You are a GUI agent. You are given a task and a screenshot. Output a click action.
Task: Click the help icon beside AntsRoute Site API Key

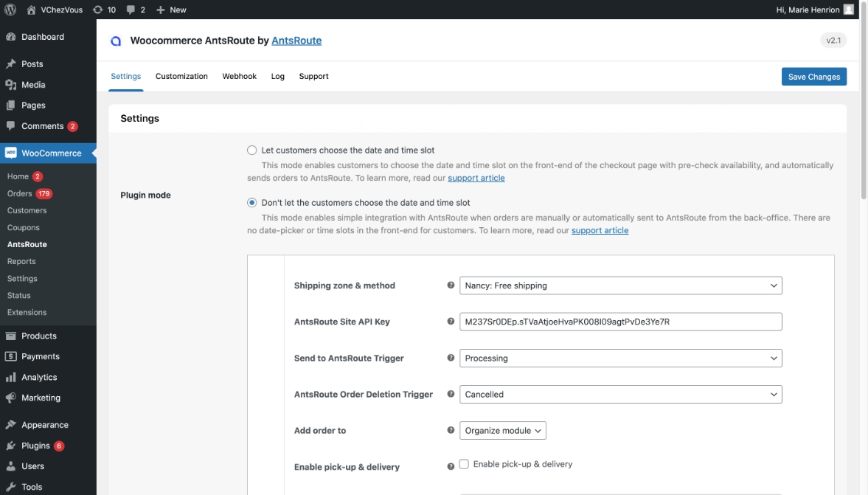[x=451, y=322]
